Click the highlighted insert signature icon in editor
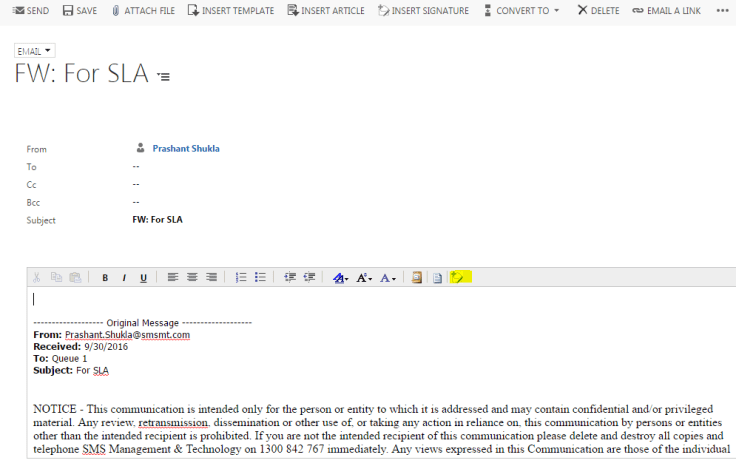Screen dimensions: 736x466 click(458, 278)
